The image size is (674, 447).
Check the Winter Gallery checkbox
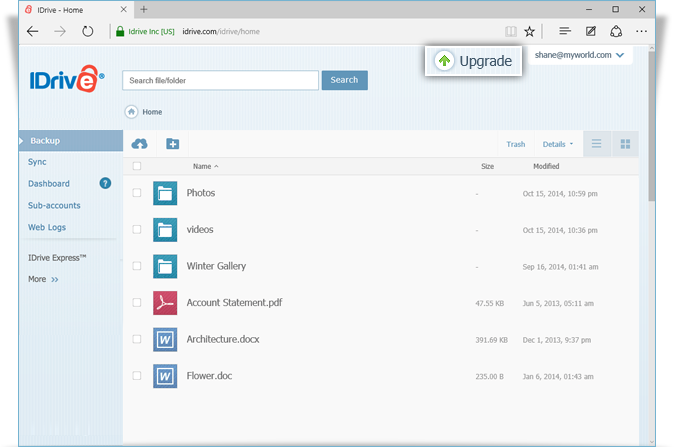click(x=137, y=266)
